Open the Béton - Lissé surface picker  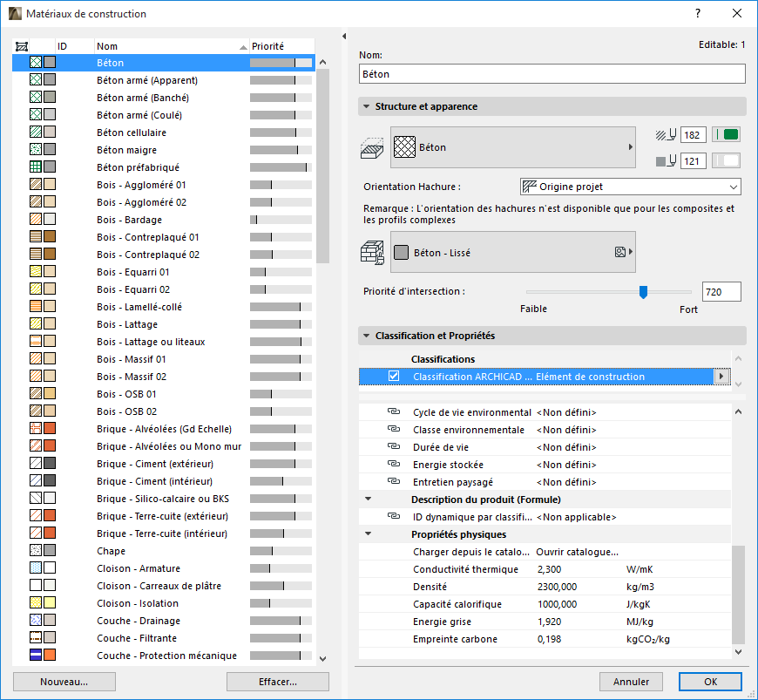point(512,252)
